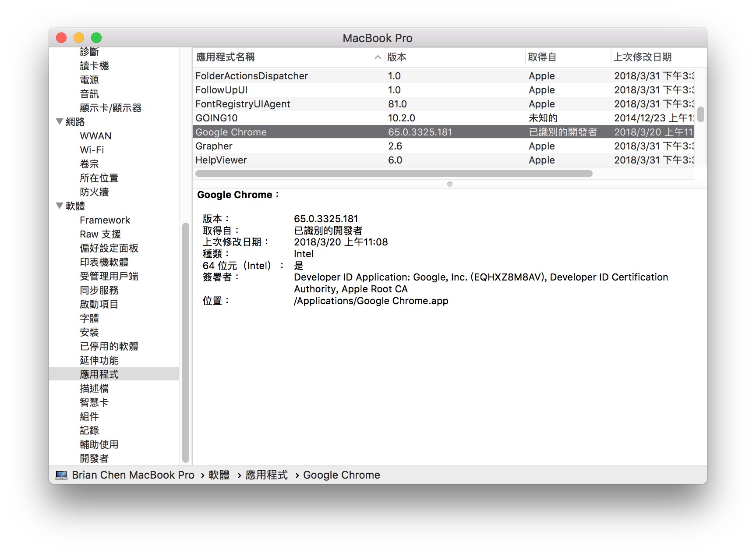Image resolution: width=756 pixels, height=554 pixels.
Task: Select 智慧卡 in the sidebar
Action: pyautogui.click(x=94, y=402)
